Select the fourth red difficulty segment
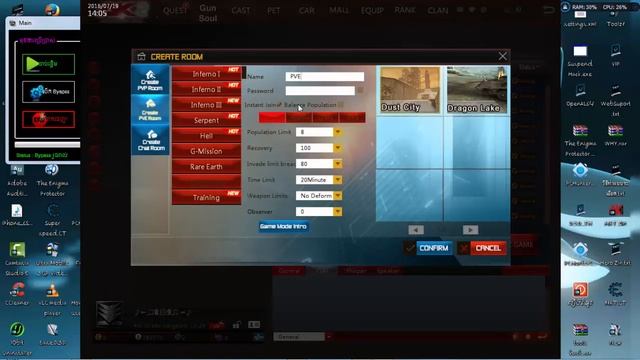Screen dimensions: 640x360 352,118
